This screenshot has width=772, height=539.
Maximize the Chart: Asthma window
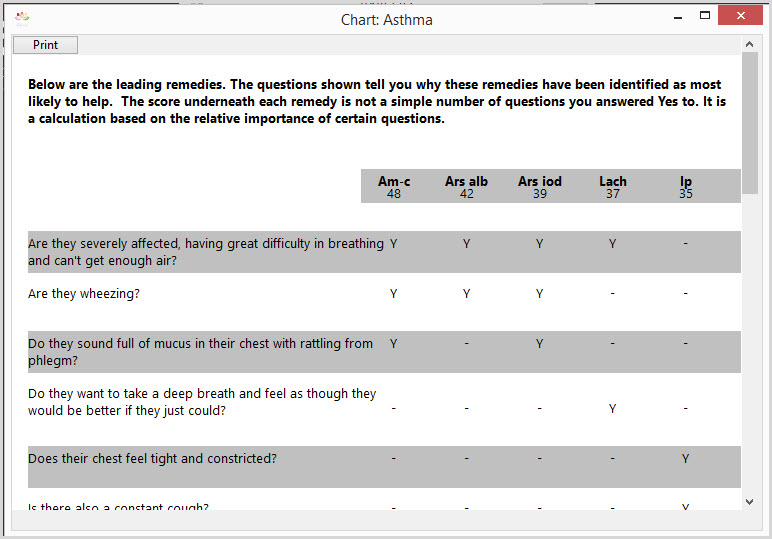(705, 16)
